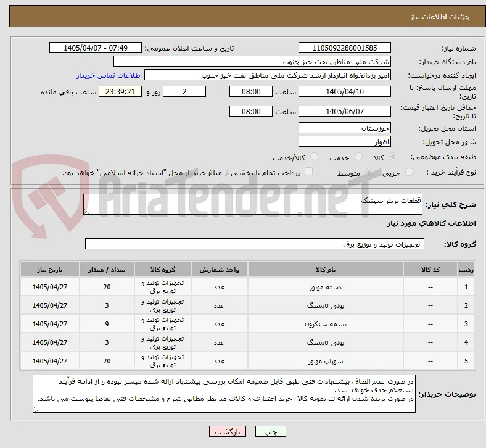Click the بازگشت (back) button
This screenshot has width=486, height=448.
point(228,431)
